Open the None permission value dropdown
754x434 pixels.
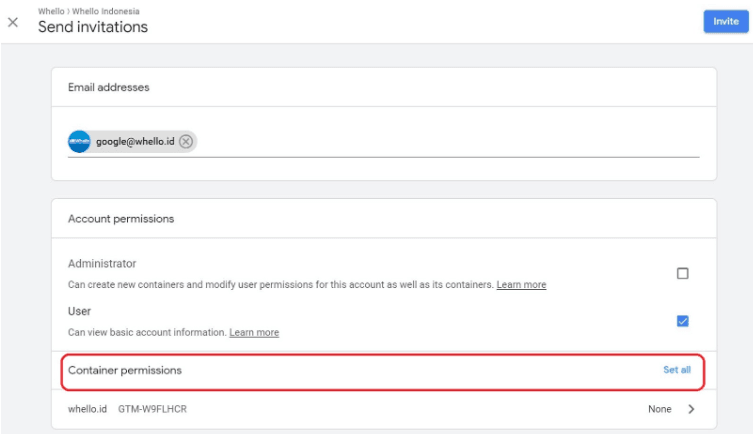(659, 409)
